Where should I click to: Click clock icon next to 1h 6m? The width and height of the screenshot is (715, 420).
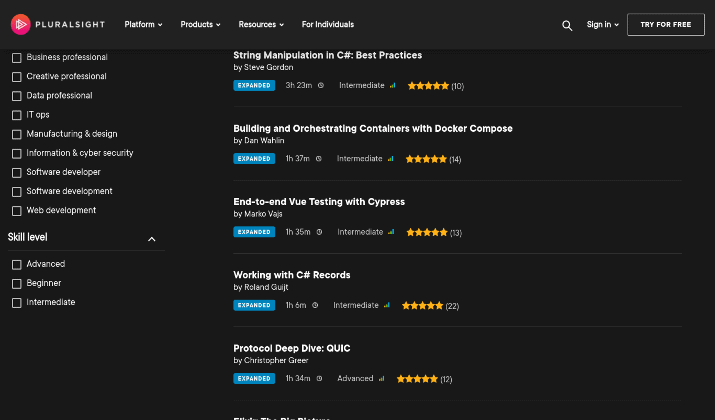tap(315, 305)
